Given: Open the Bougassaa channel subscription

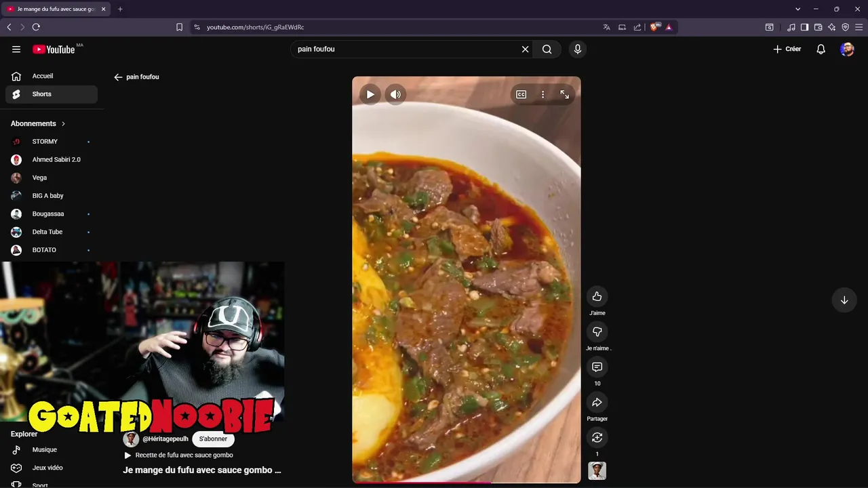Looking at the screenshot, I should pos(52,214).
